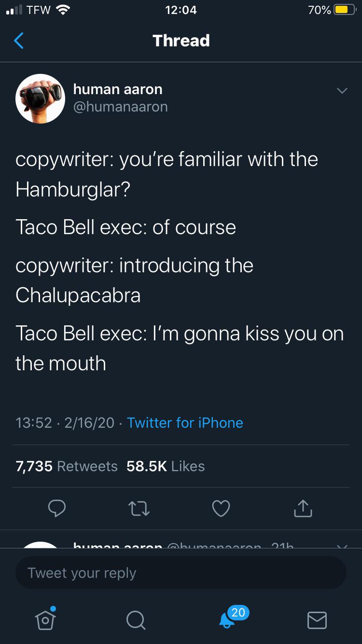Open the Search tab
This screenshot has width=362, height=644.
click(x=136, y=619)
